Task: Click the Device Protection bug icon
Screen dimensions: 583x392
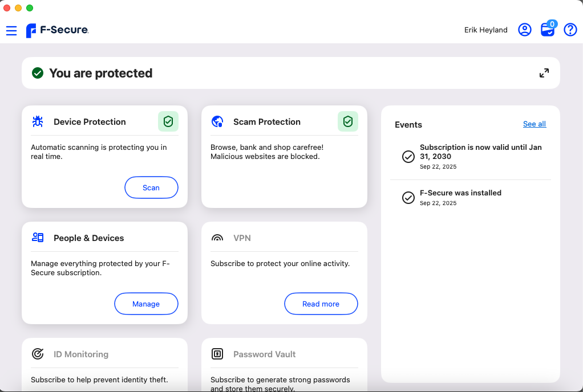Action: click(38, 121)
